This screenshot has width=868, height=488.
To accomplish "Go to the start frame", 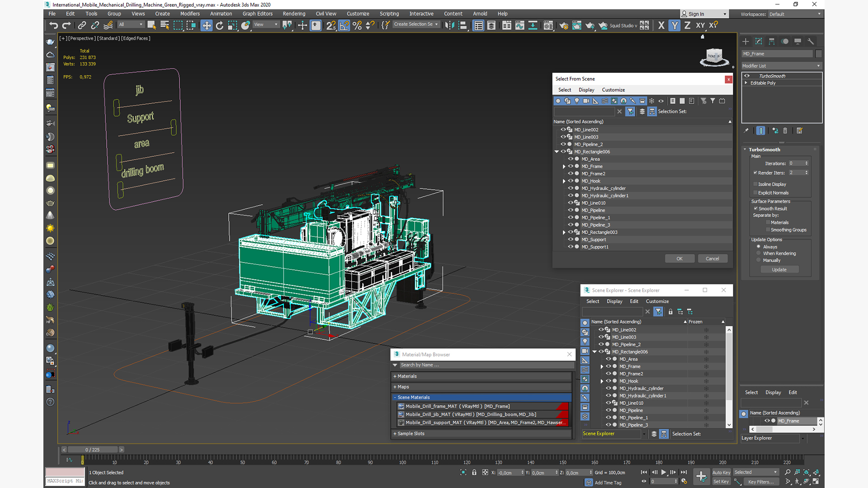I will [644, 472].
